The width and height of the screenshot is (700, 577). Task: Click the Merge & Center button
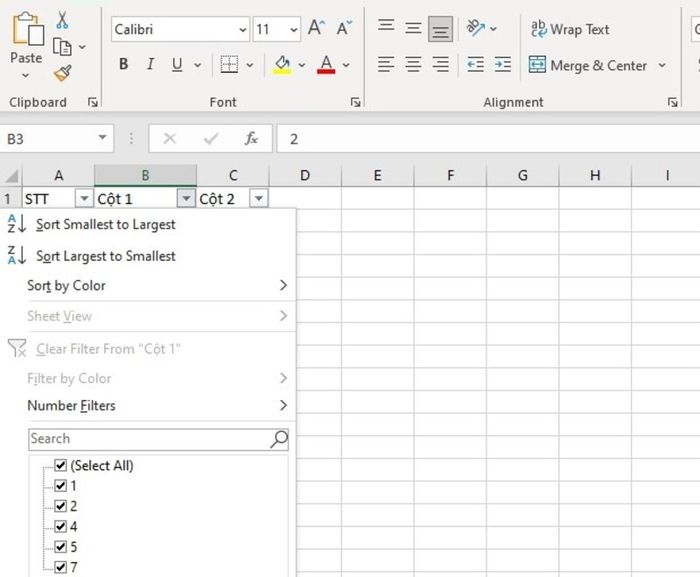coord(588,65)
